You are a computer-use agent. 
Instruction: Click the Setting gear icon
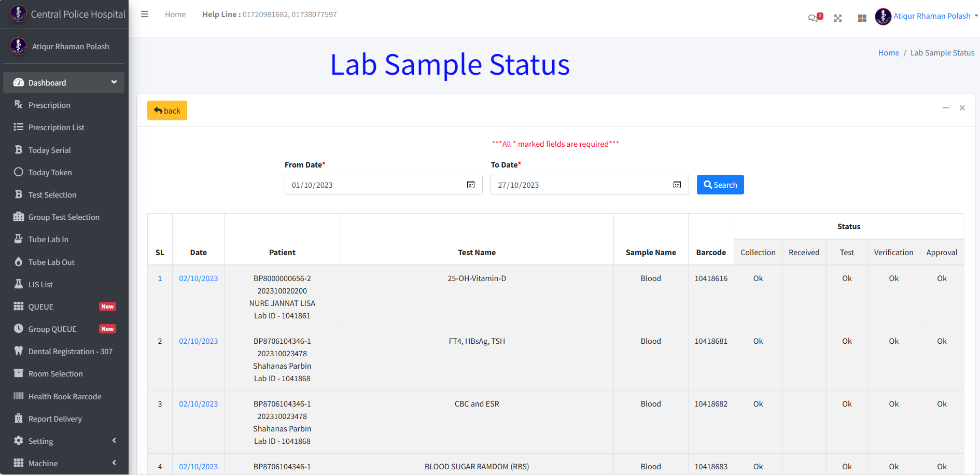[x=19, y=441]
